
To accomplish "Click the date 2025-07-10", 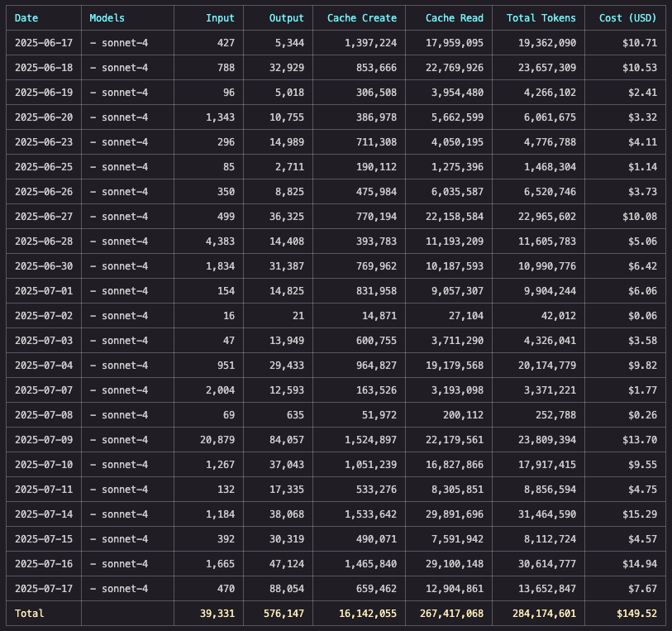I will pyautogui.click(x=44, y=466).
